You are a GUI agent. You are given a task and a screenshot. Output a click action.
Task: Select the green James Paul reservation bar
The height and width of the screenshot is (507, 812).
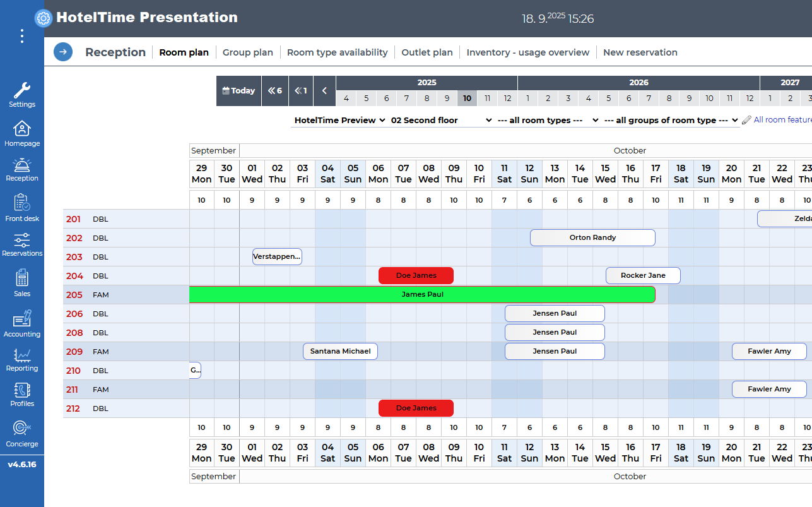pyautogui.click(x=422, y=294)
